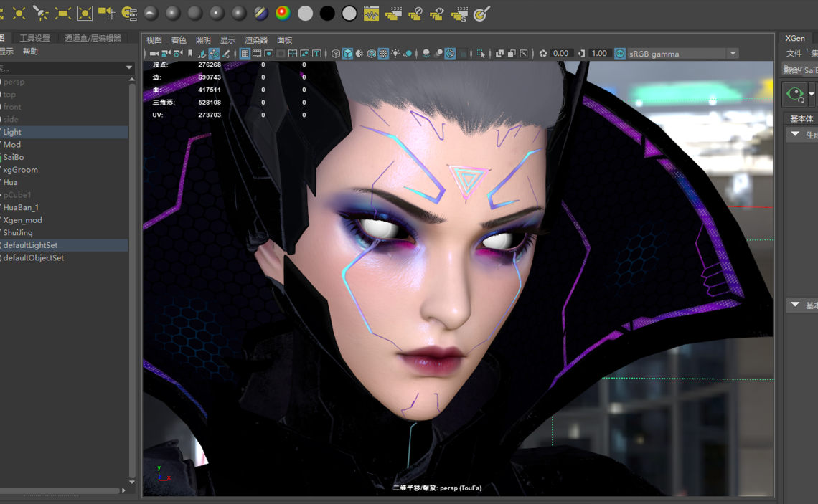Viewport: 818px width, 504px height.
Task: Toggle the lock camera icon
Action: click(x=166, y=54)
